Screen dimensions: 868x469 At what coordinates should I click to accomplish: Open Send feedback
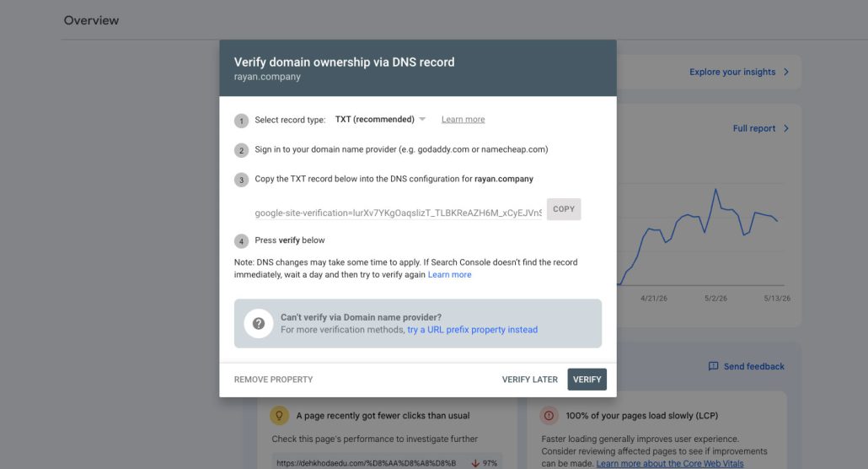click(753, 366)
